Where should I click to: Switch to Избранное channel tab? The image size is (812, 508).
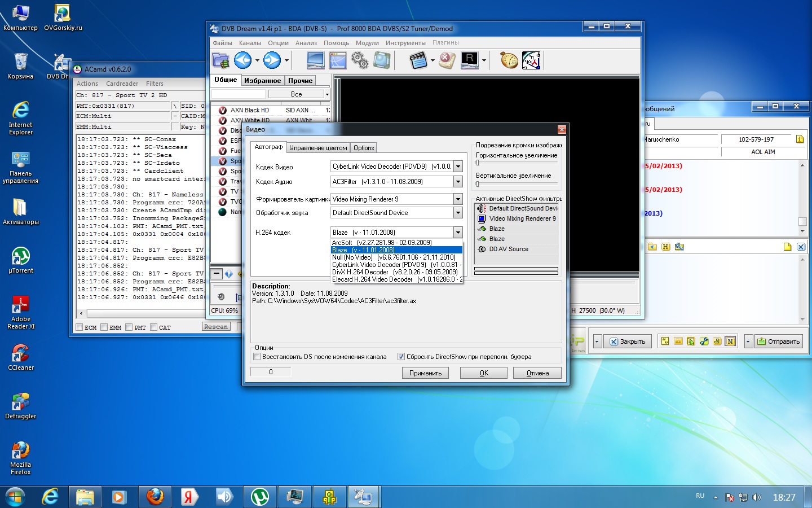pyautogui.click(x=262, y=81)
